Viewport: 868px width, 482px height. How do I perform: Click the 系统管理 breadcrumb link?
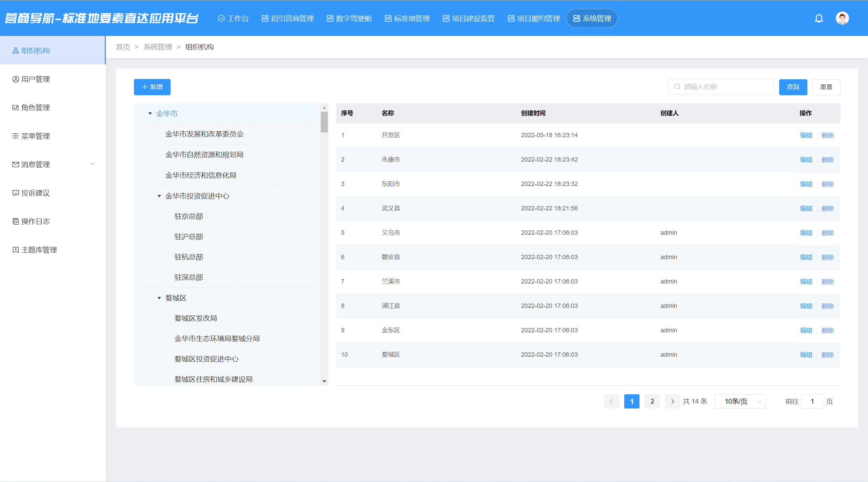pyautogui.click(x=158, y=47)
